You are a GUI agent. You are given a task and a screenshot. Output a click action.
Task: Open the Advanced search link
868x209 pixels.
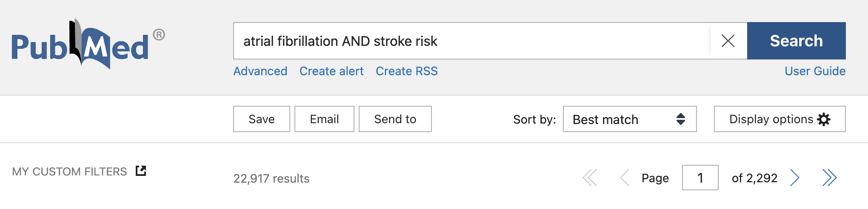tap(260, 71)
